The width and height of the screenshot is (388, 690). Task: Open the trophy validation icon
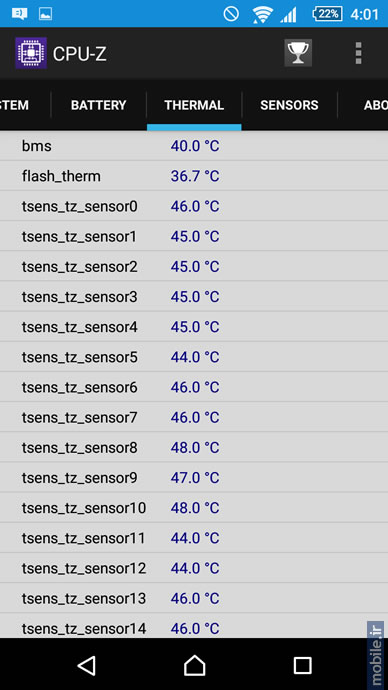click(298, 53)
